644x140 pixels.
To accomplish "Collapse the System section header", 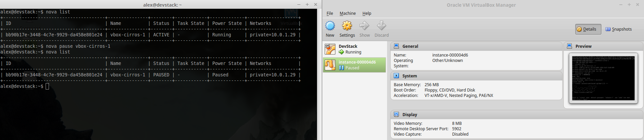I will (x=410, y=76).
